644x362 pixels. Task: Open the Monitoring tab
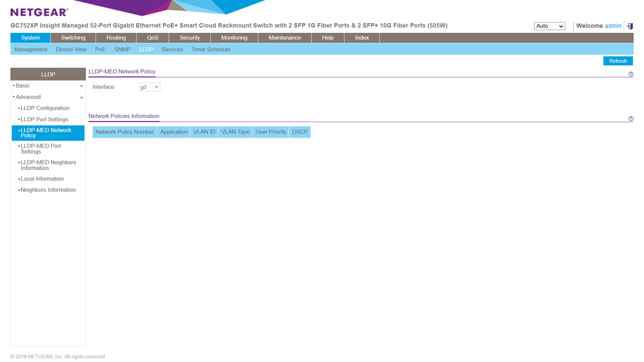click(234, 38)
